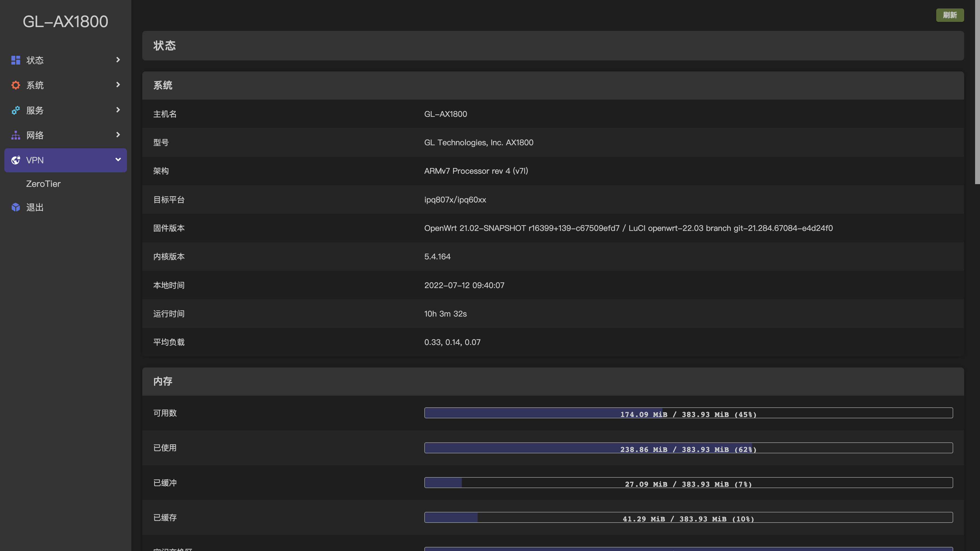980x551 pixels.
Task: Click the 系统 gear icon
Action: [16, 85]
